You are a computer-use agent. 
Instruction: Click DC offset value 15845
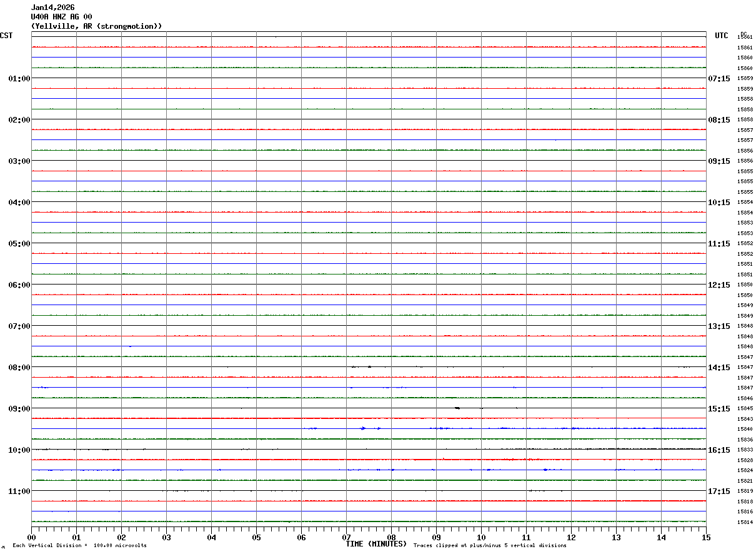pos(745,408)
